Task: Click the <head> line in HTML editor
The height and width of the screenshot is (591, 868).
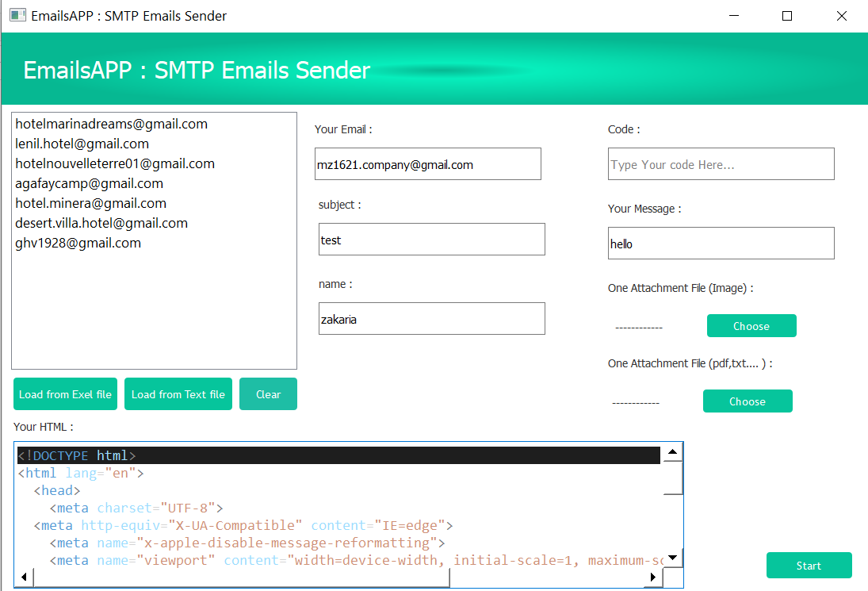Action: pos(57,491)
